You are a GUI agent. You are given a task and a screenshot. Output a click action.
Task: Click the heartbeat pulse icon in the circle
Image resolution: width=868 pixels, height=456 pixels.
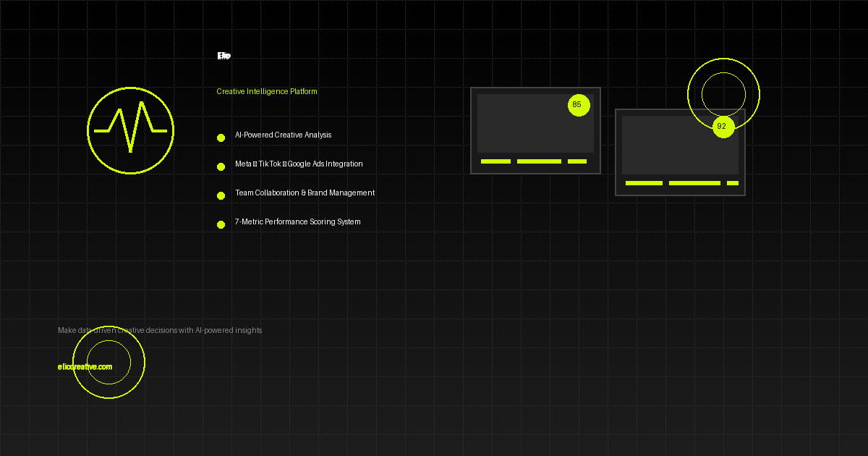pos(130,130)
